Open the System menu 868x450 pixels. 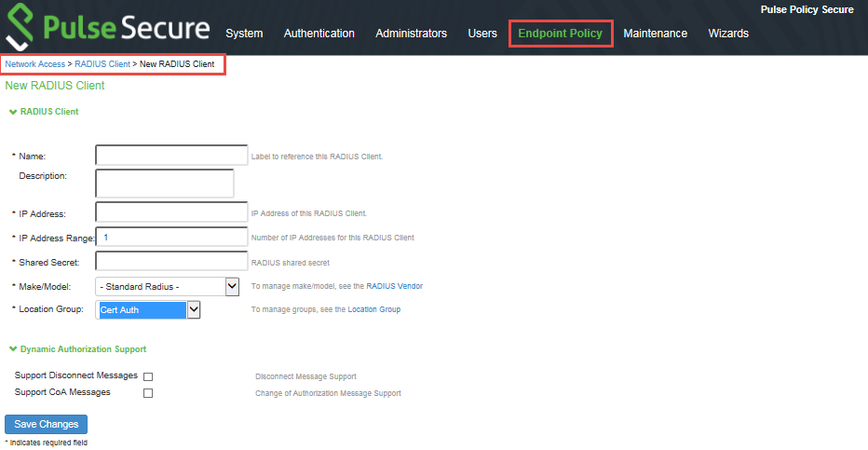pos(244,34)
